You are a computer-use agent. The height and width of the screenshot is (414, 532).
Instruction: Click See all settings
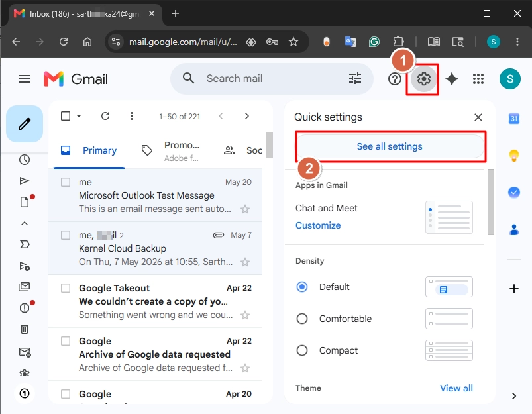point(390,146)
